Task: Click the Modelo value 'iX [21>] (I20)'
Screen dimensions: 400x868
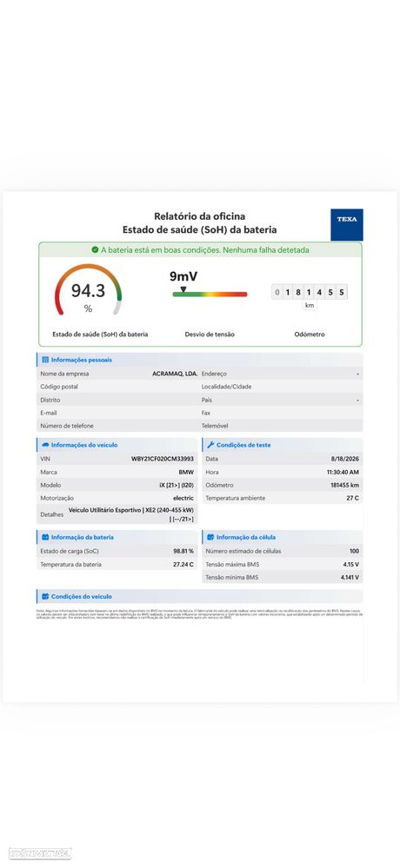Action: coord(177,485)
